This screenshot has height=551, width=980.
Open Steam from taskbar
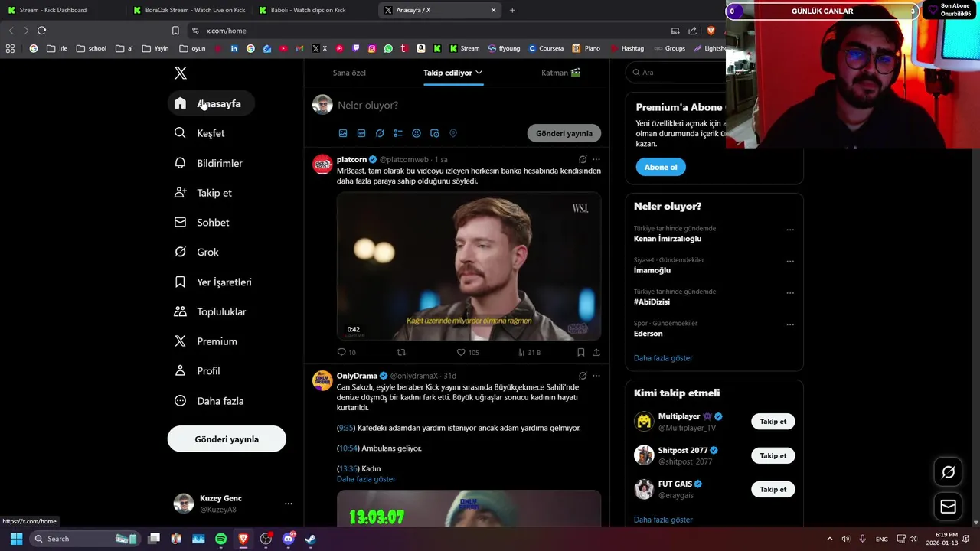tap(310, 539)
